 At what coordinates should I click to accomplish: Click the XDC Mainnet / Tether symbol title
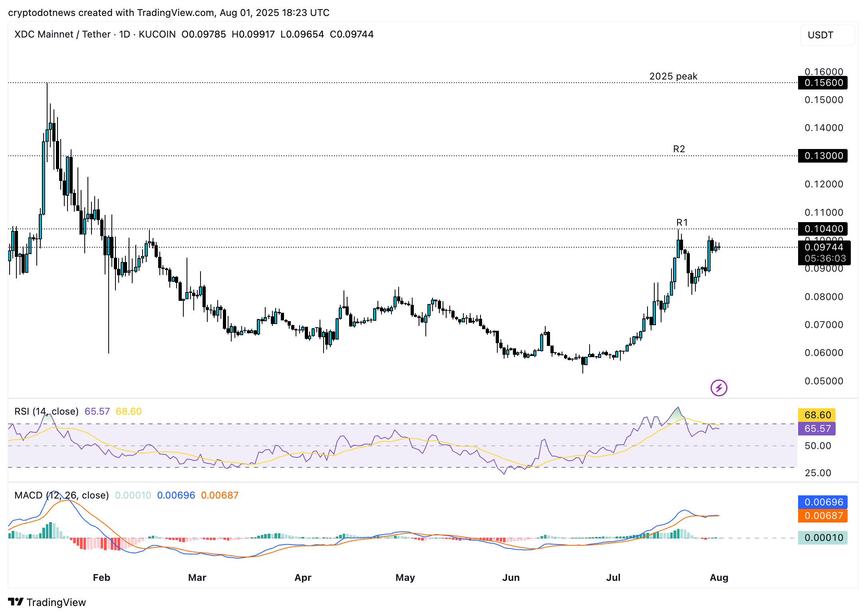(62, 34)
